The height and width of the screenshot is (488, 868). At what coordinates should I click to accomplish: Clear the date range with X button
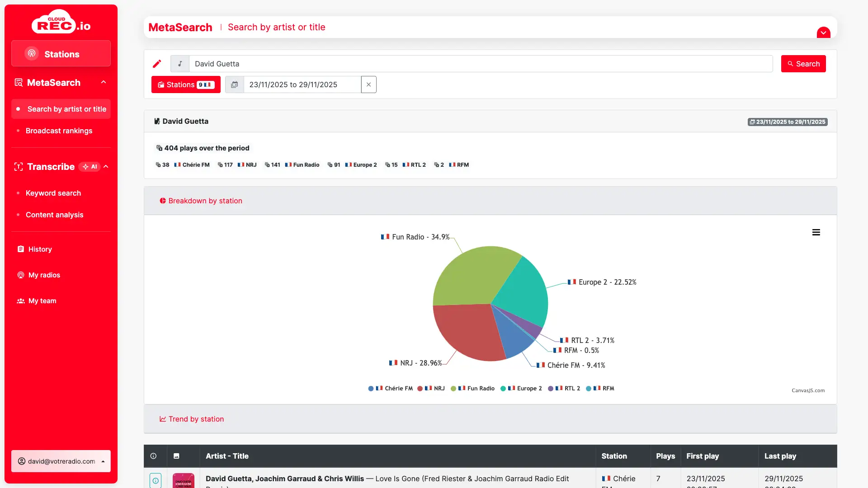pyautogui.click(x=368, y=84)
